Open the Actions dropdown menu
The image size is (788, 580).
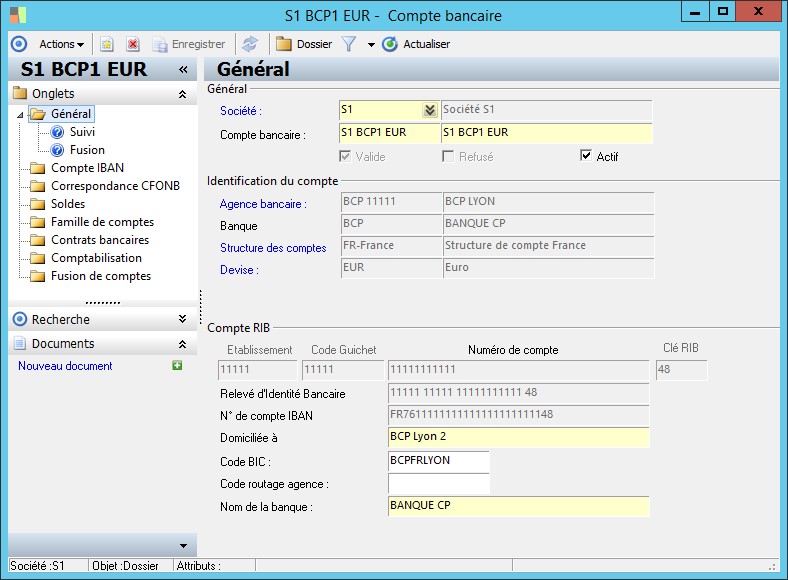pos(61,44)
